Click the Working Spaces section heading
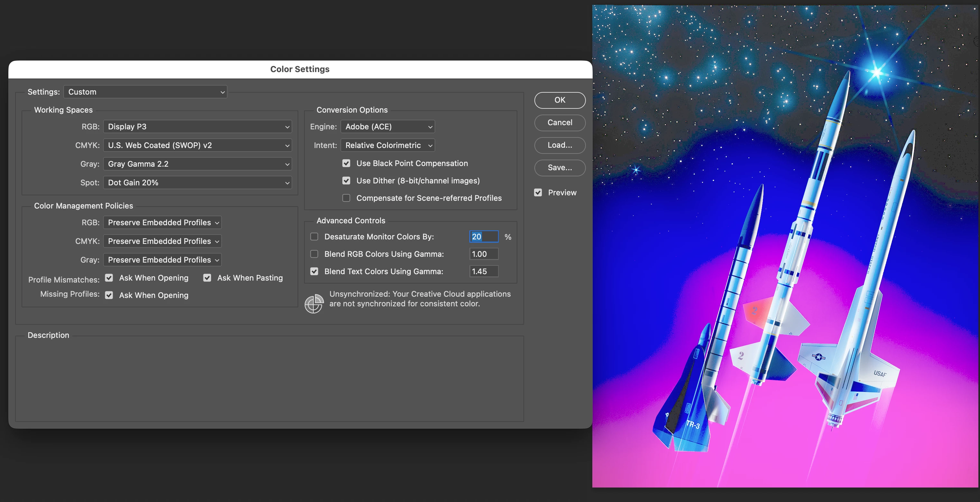The image size is (980, 502). (63, 110)
